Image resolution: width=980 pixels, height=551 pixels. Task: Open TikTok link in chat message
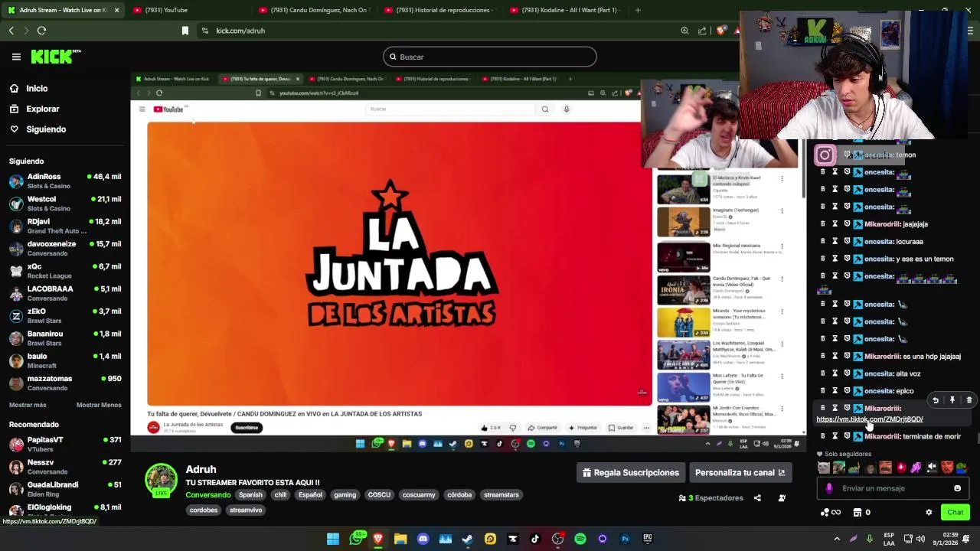coord(870,419)
